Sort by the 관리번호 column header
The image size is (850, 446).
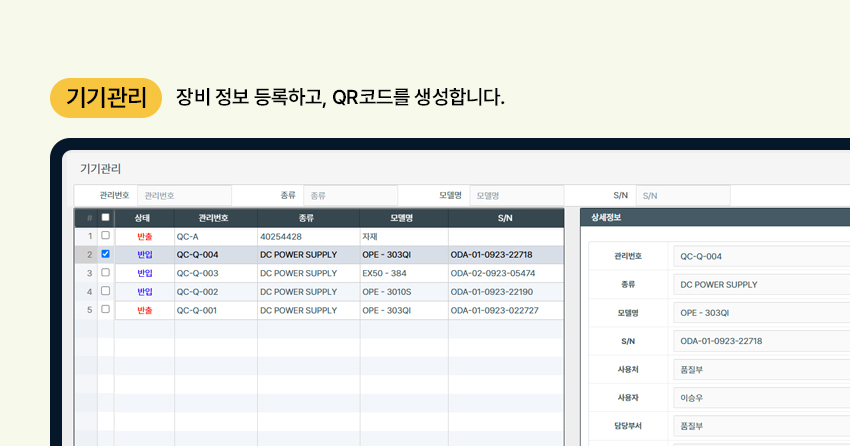click(x=216, y=218)
